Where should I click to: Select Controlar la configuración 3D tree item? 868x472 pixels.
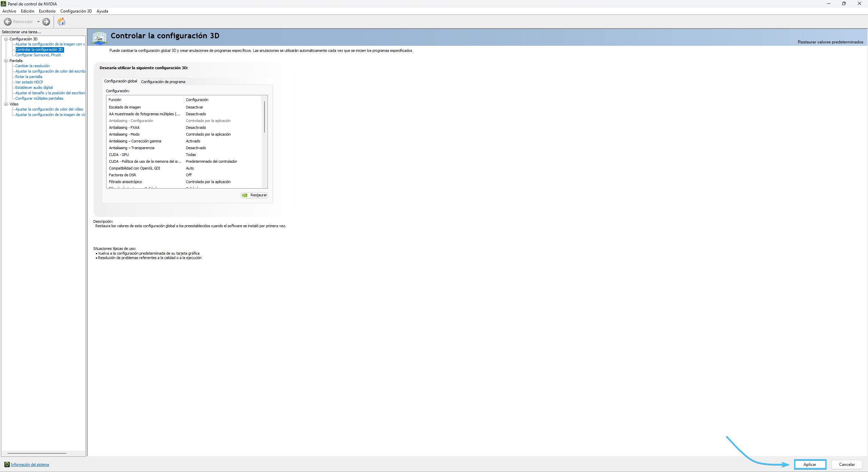pyautogui.click(x=39, y=50)
